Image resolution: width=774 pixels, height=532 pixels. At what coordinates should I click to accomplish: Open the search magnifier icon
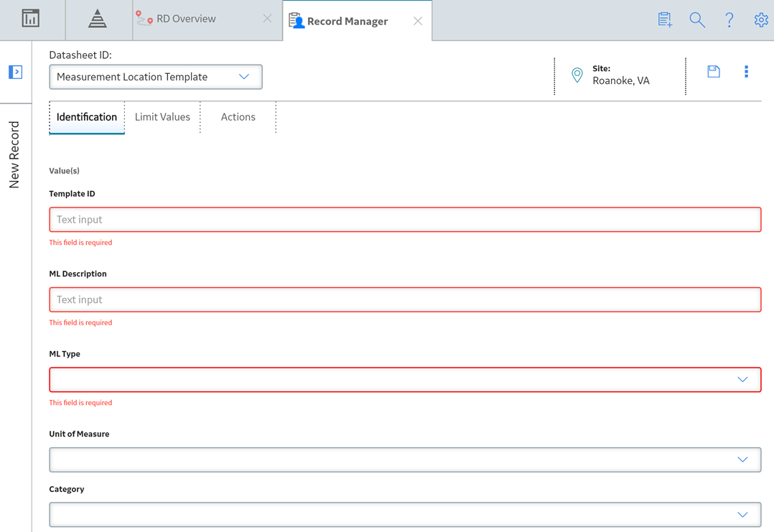pos(697,19)
